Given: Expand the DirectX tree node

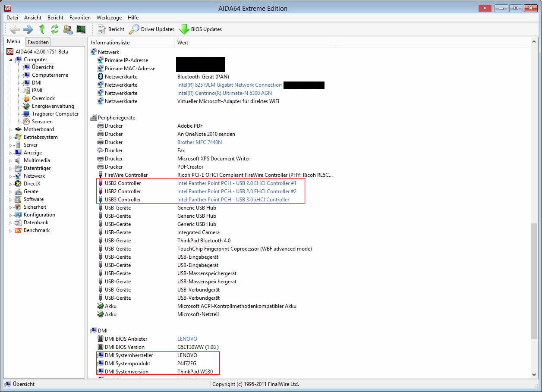Looking at the screenshot, I should [10, 184].
